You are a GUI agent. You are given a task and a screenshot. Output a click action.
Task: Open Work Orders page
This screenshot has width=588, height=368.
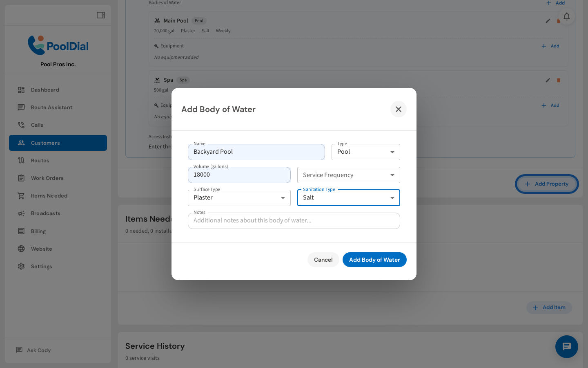47,178
